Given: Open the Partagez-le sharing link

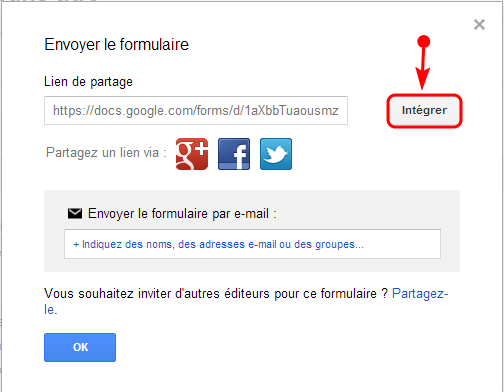Looking at the screenshot, I should coord(420,294).
